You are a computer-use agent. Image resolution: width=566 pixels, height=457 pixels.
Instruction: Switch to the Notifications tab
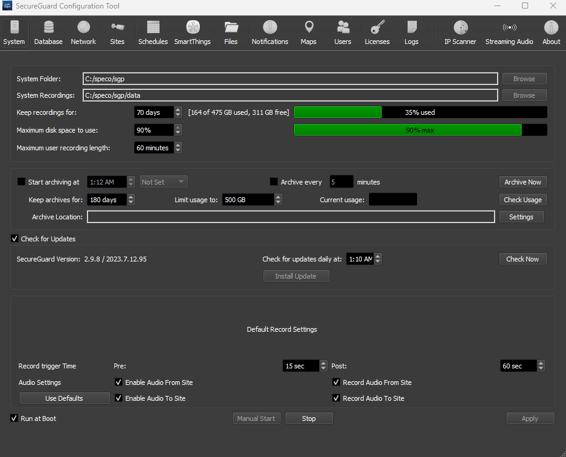pyautogui.click(x=270, y=32)
